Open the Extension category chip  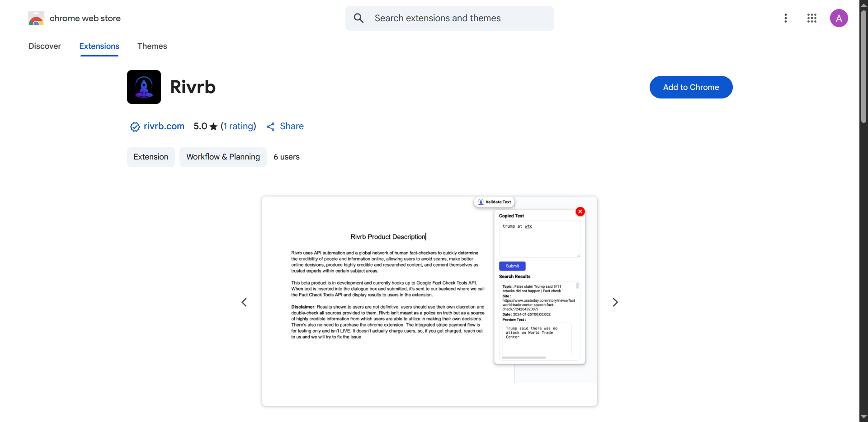tap(151, 157)
